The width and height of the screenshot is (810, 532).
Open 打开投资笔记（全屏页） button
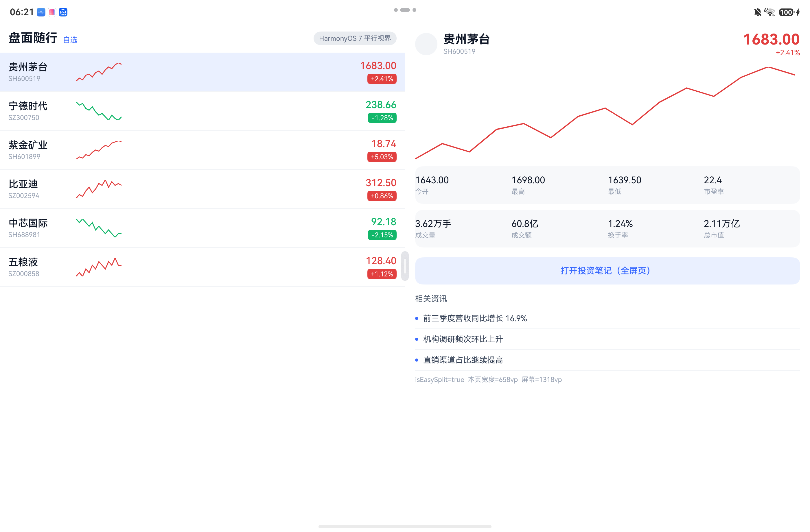[607, 271]
